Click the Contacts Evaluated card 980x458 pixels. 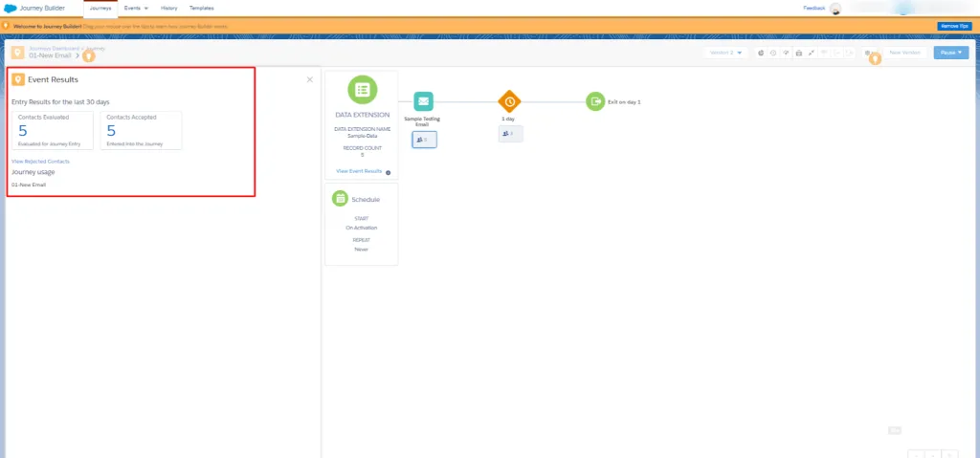(x=53, y=130)
